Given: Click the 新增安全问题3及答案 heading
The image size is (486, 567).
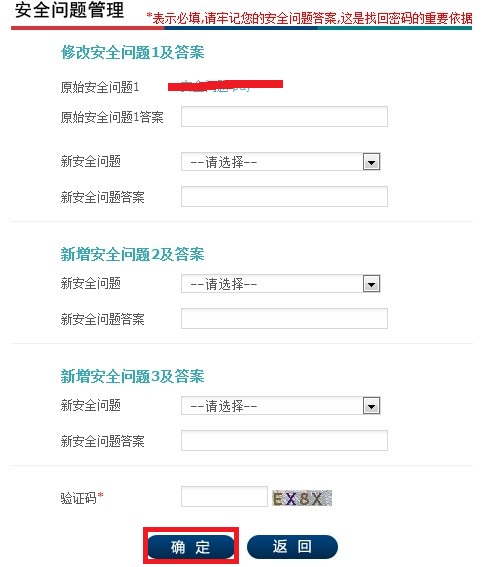Looking at the screenshot, I should (132, 376).
